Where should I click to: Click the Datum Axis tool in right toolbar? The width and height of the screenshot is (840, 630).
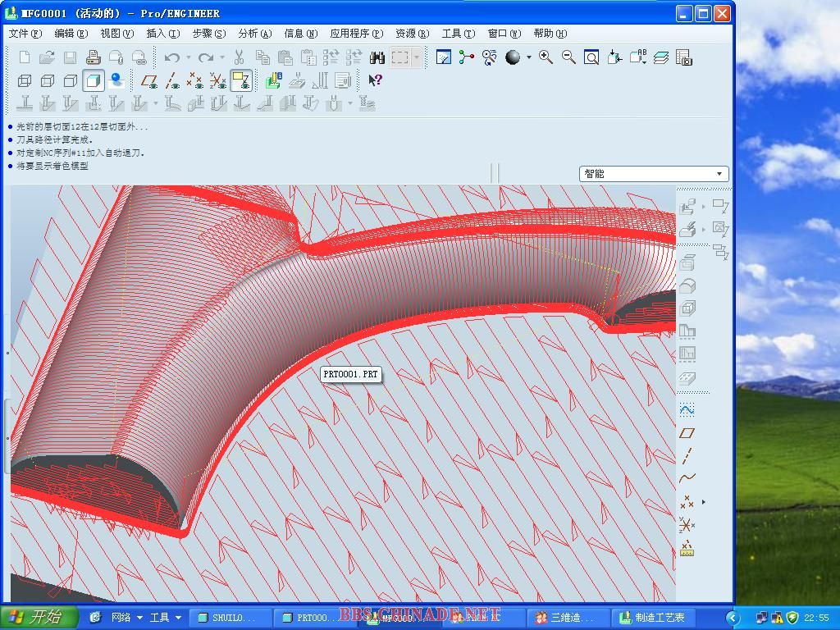coord(687,455)
